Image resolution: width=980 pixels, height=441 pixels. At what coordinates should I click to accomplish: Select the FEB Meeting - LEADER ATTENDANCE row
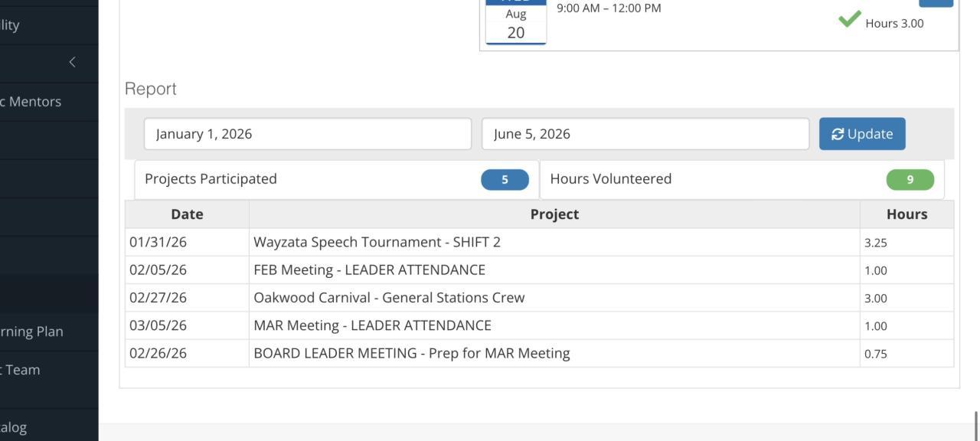[369, 270]
